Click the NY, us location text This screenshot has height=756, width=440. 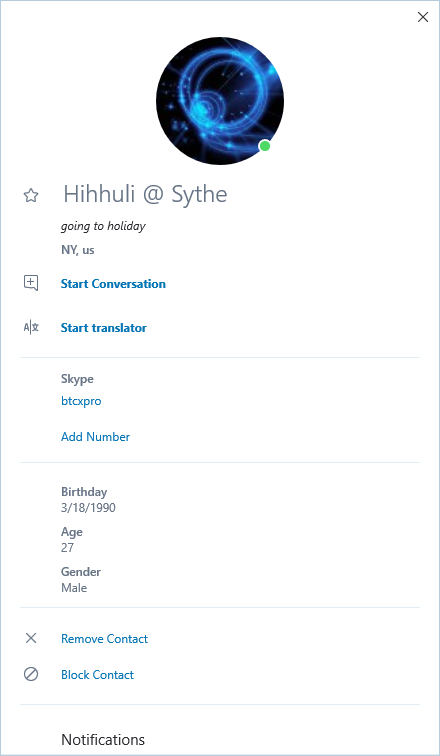click(x=78, y=250)
